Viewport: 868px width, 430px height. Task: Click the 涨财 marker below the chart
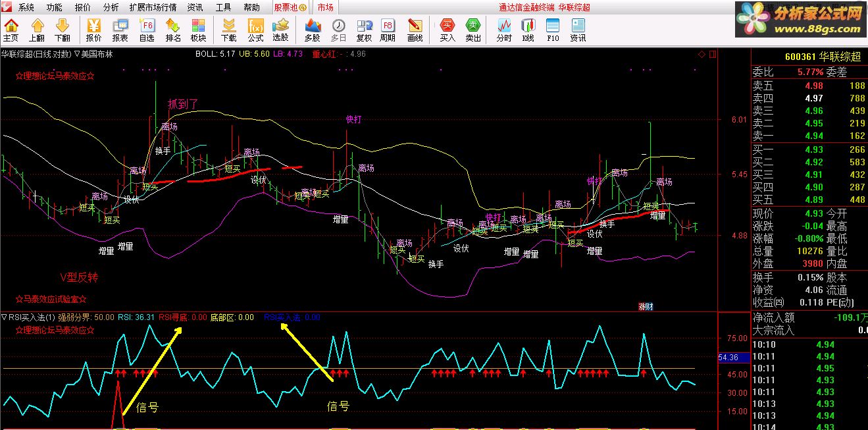pyautogui.click(x=646, y=306)
